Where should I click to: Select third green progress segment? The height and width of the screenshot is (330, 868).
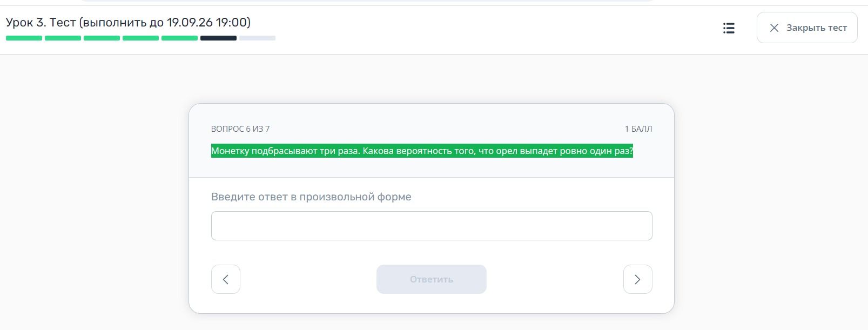(102, 38)
